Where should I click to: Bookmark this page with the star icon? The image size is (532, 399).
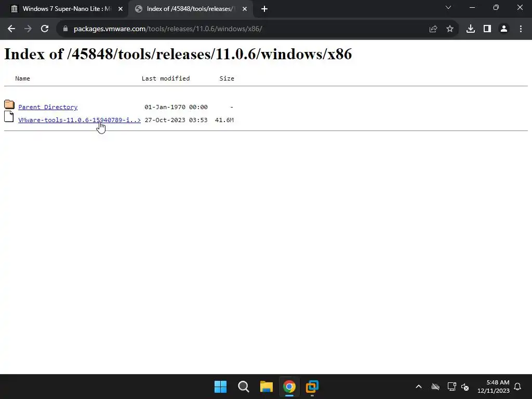click(450, 29)
